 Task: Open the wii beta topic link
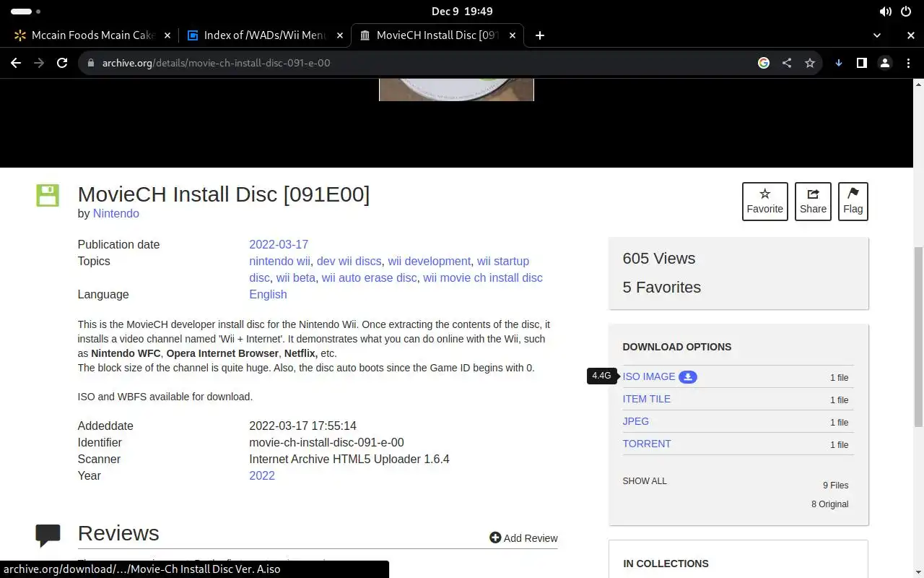(295, 278)
